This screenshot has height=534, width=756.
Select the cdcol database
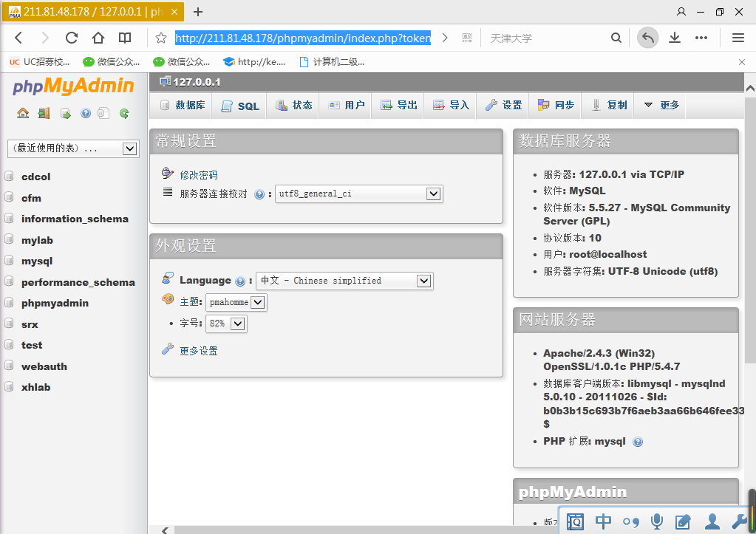pyautogui.click(x=35, y=177)
